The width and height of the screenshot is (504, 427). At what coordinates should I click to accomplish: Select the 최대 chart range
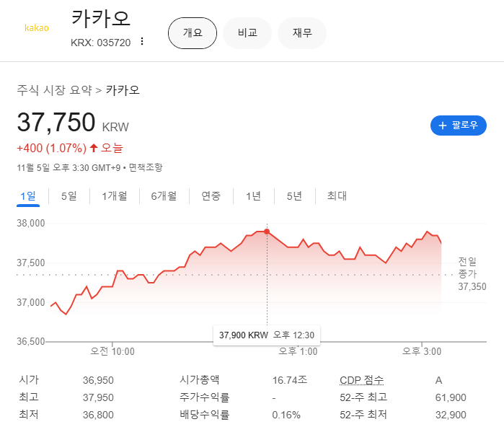337,195
